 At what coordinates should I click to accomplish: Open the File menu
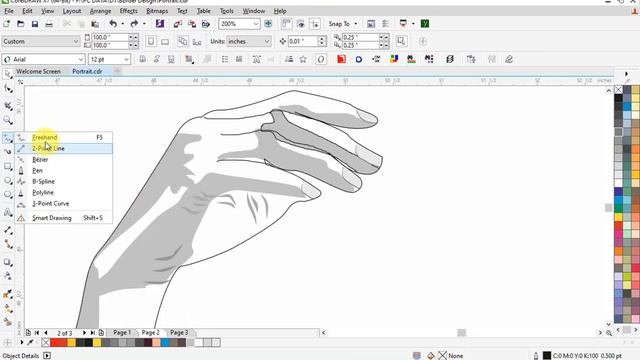(x=9, y=11)
